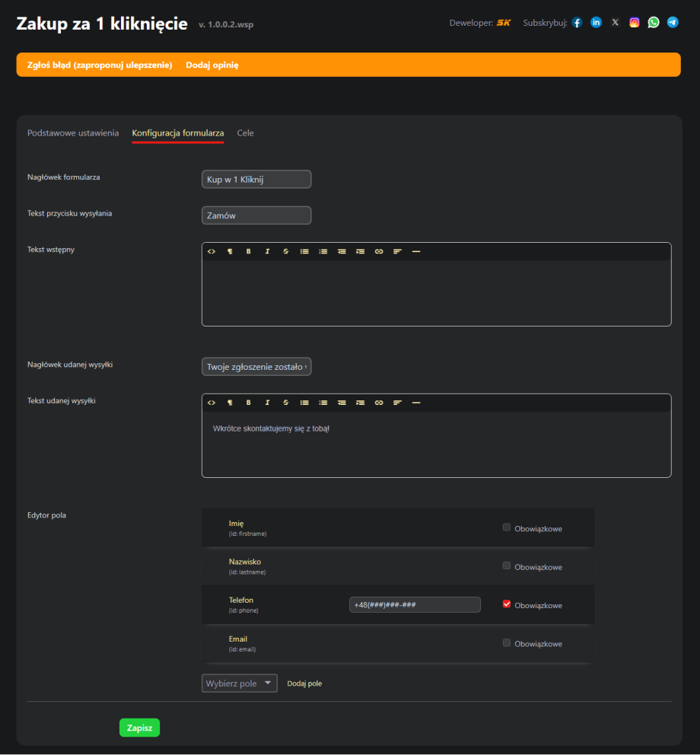Click the Telefon mask input field
Viewport: 700px width, 755px height.
pos(415,605)
